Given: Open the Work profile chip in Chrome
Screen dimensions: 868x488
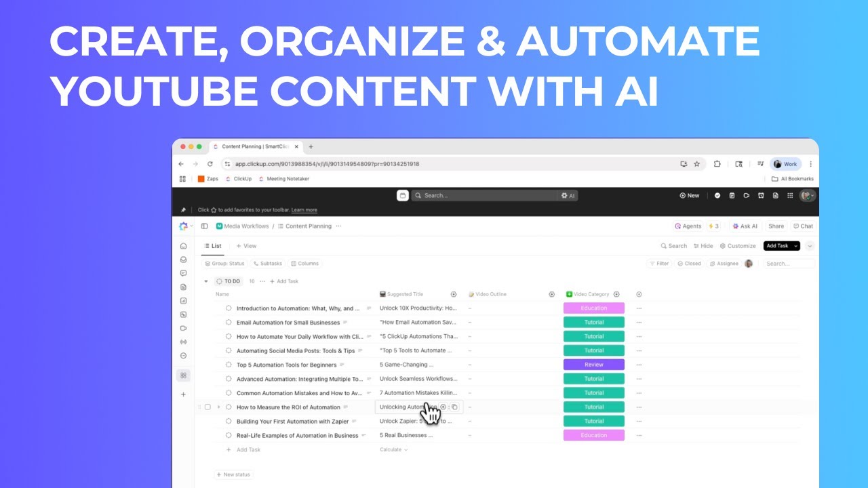Looking at the screenshot, I should click(x=786, y=164).
